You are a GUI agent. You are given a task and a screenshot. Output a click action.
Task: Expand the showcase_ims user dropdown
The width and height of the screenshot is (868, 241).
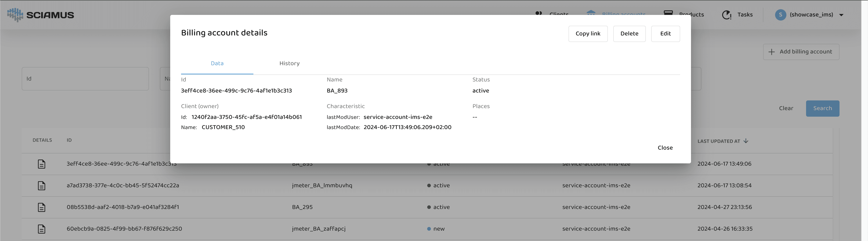coord(841,15)
